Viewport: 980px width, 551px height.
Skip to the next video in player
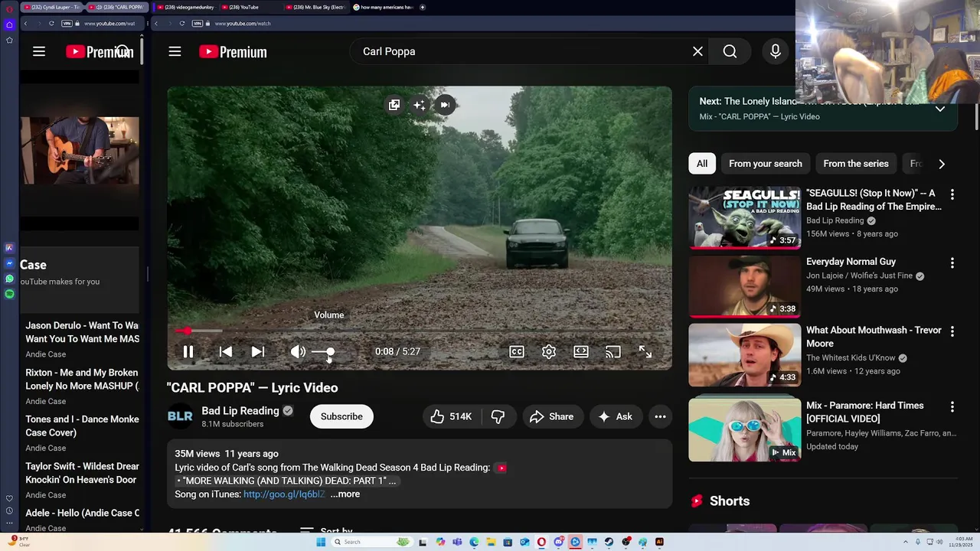(x=258, y=352)
